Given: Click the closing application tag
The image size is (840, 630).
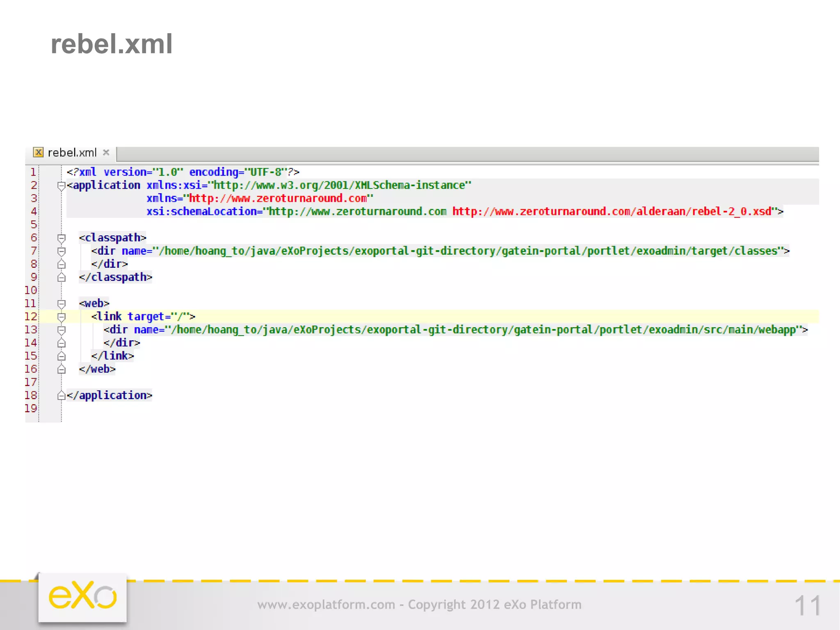Looking at the screenshot, I should [110, 395].
